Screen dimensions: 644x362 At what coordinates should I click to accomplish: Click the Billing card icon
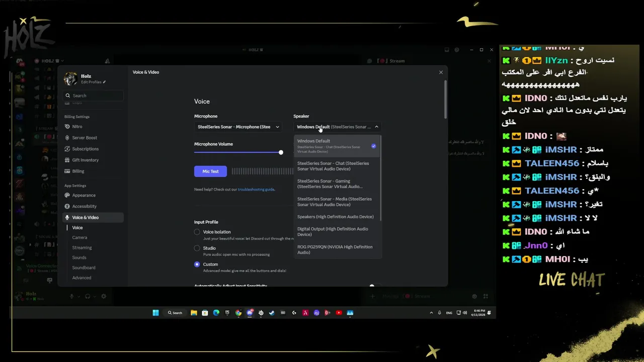(67, 171)
